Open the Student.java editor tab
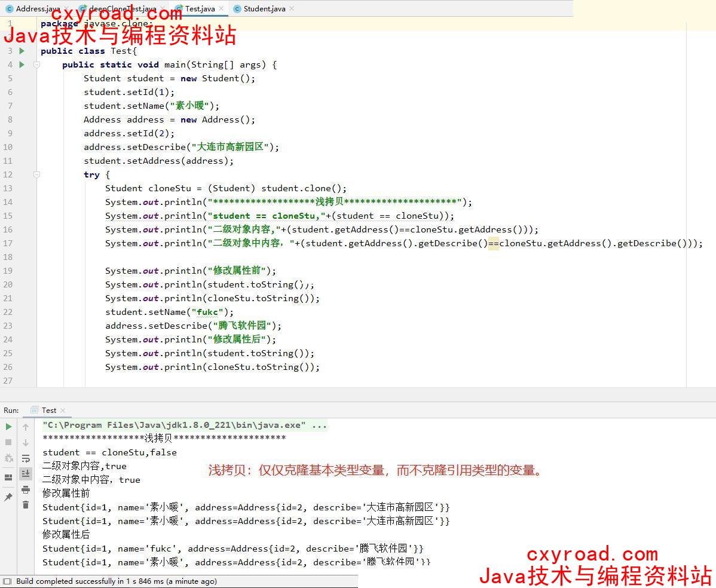 point(264,9)
